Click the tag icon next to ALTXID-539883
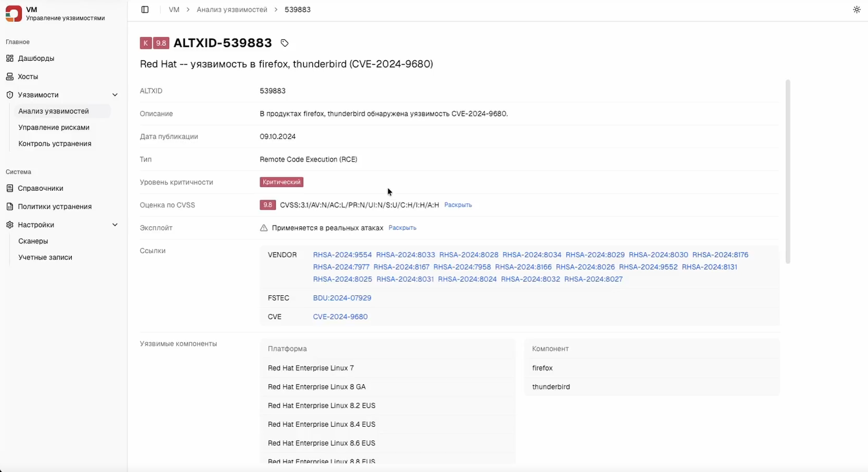 (284, 43)
